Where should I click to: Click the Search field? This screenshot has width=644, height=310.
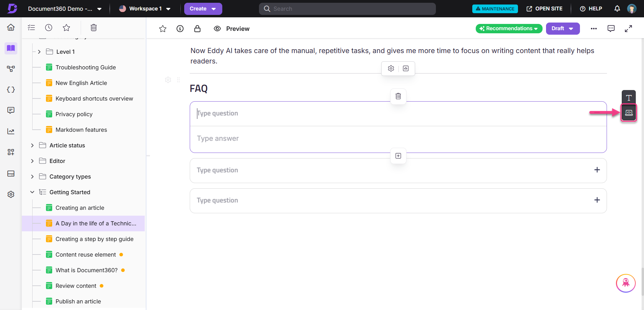coord(347,9)
